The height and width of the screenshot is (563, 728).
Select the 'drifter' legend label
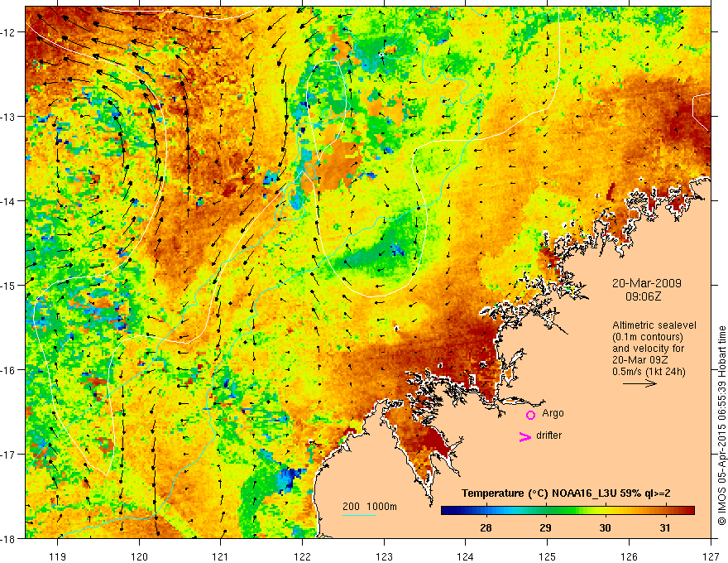pos(548,435)
